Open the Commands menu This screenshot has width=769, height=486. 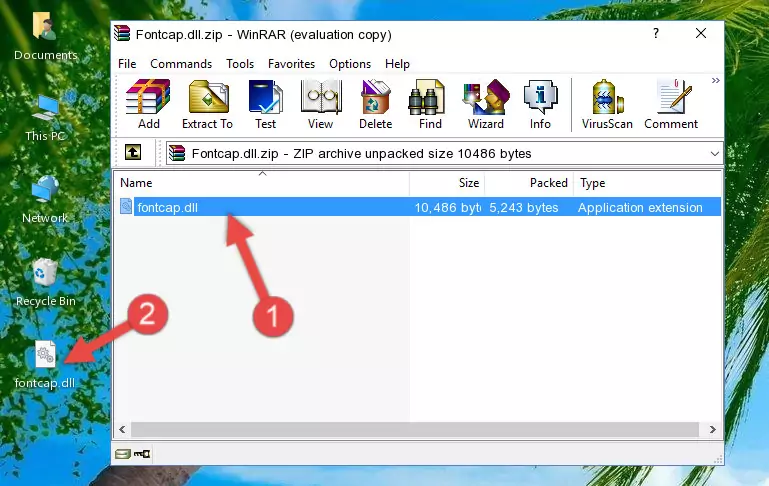tap(181, 64)
